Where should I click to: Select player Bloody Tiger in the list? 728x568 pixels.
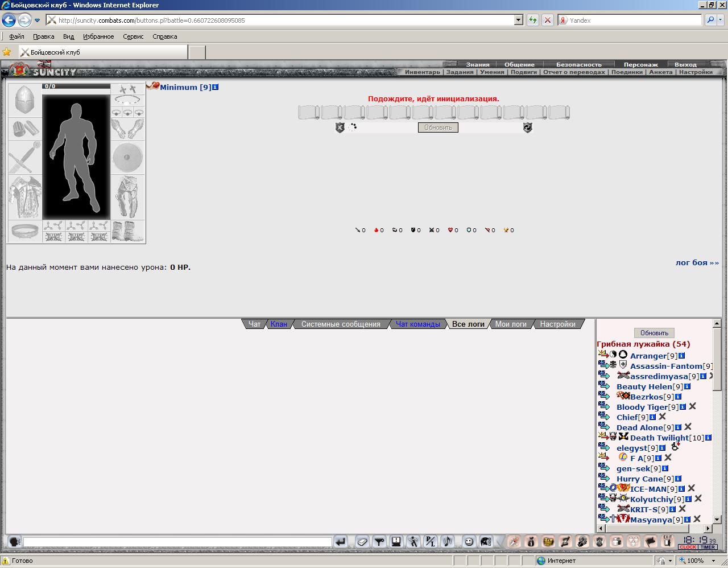(x=642, y=407)
